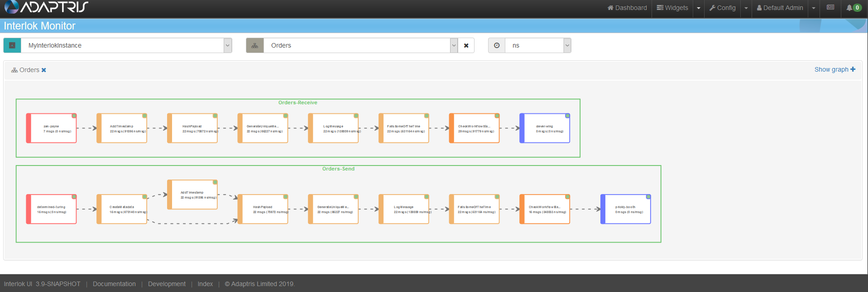Select the zen-payne consumer node
This screenshot has width=868, height=292.
pyautogui.click(x=52, y=128)
